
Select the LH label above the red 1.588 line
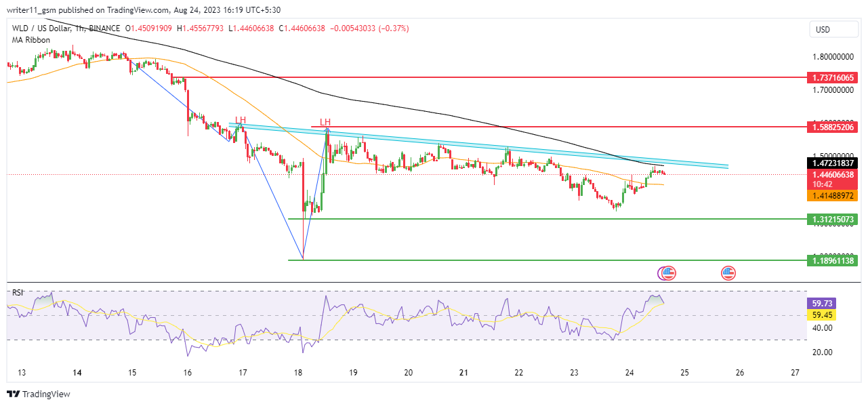pyautogui.click(x=325, y=121)
